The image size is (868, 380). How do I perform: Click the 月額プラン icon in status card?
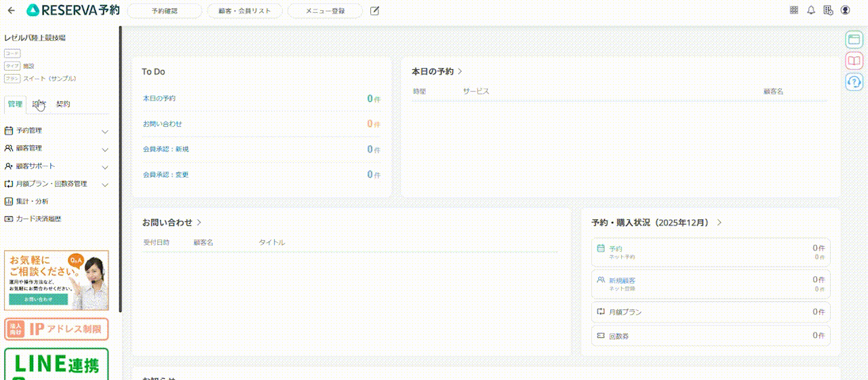pos(601,311)
